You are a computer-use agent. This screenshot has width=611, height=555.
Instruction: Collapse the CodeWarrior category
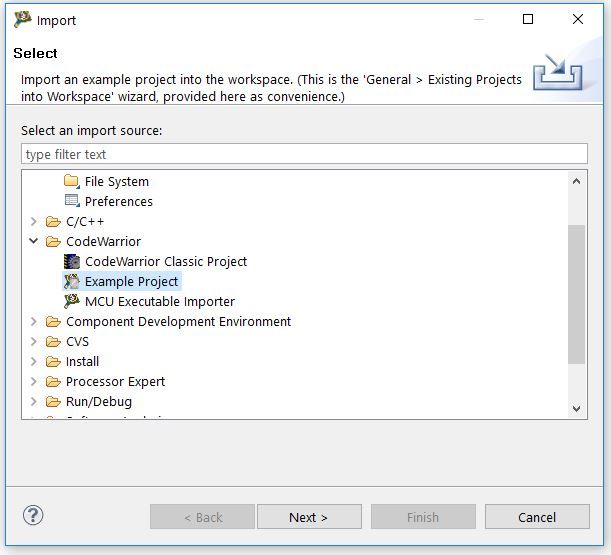[x=34, y=241]
